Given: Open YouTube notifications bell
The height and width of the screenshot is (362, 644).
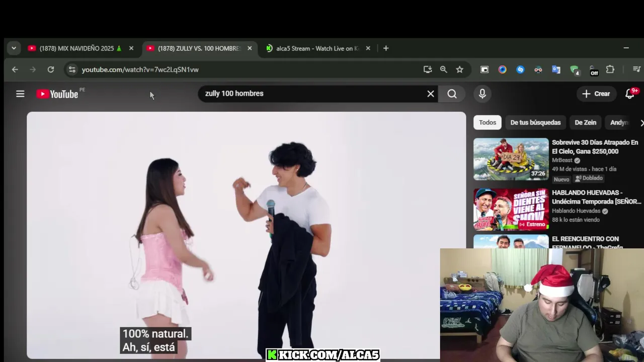Looking at the screenshot, I should pos(630,94).
